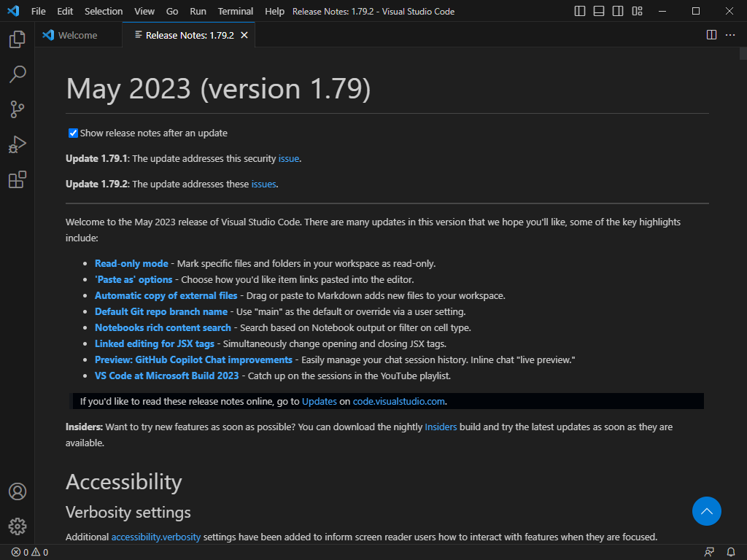This screenshot has height=560, width=747.
Task: Follow the 'Paste as' options link
Action: (133, 279)
